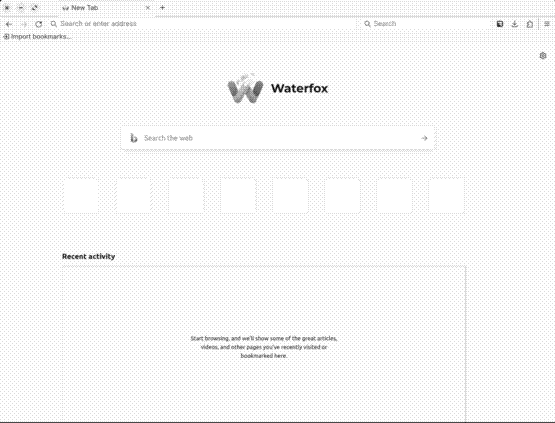Open a new tab with the plus button
This screenshot has height=423, width=555.
click(x=162, y=7)
